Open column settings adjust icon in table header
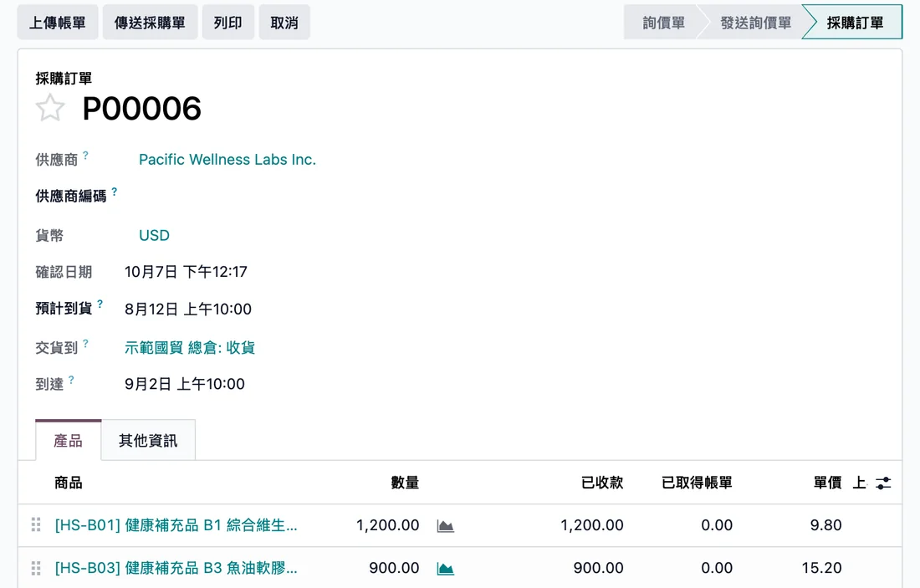920x588 pixels. [883, 483]
